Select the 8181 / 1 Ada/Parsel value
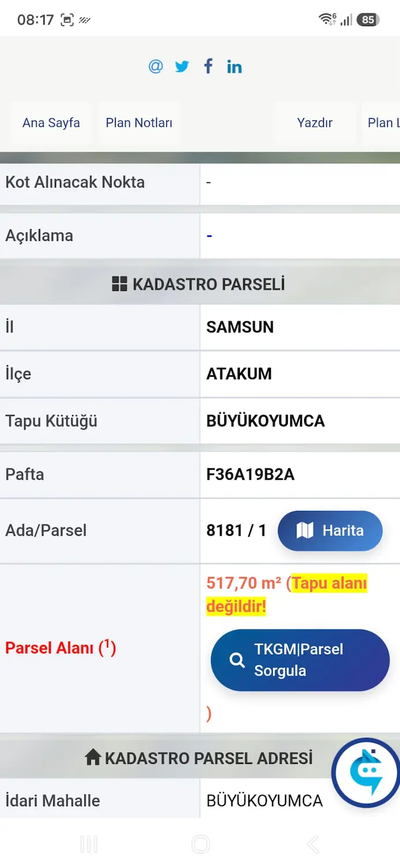 pyautogui.click(x=236, y=531)
